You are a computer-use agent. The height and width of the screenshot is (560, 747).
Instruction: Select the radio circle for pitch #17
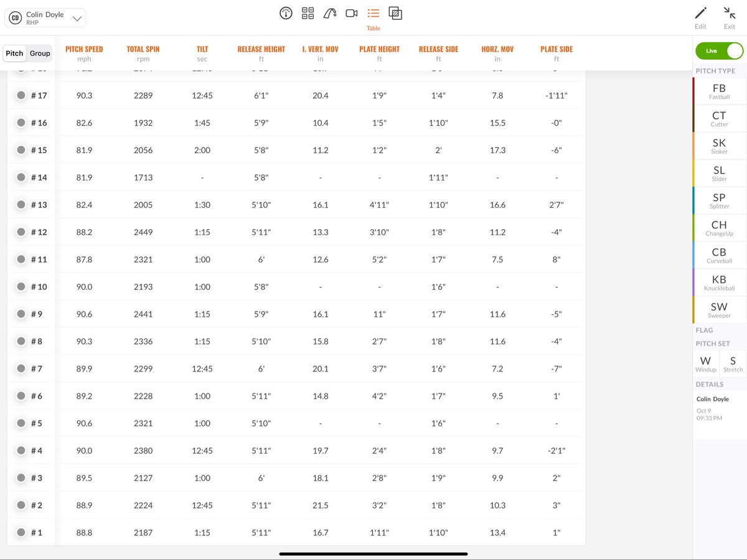pos(21,95)
